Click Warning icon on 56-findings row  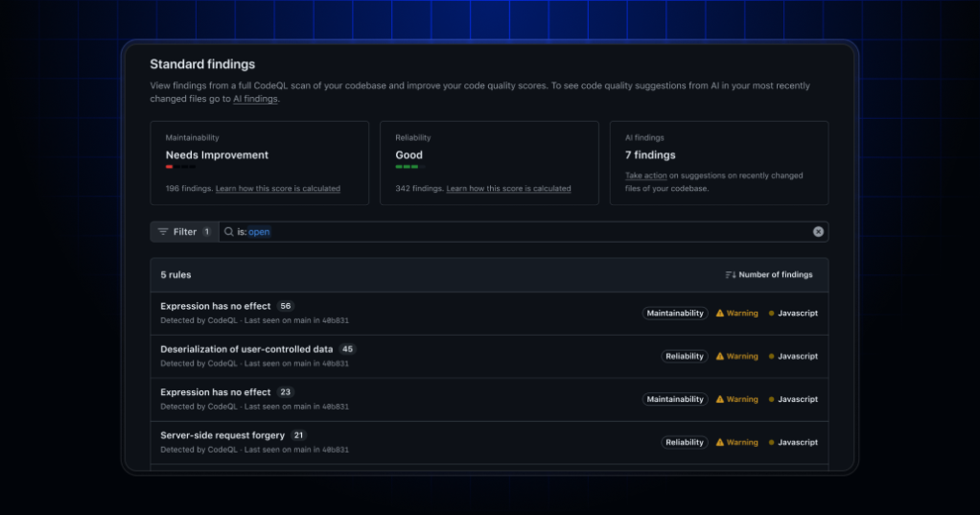coord(720,314)
